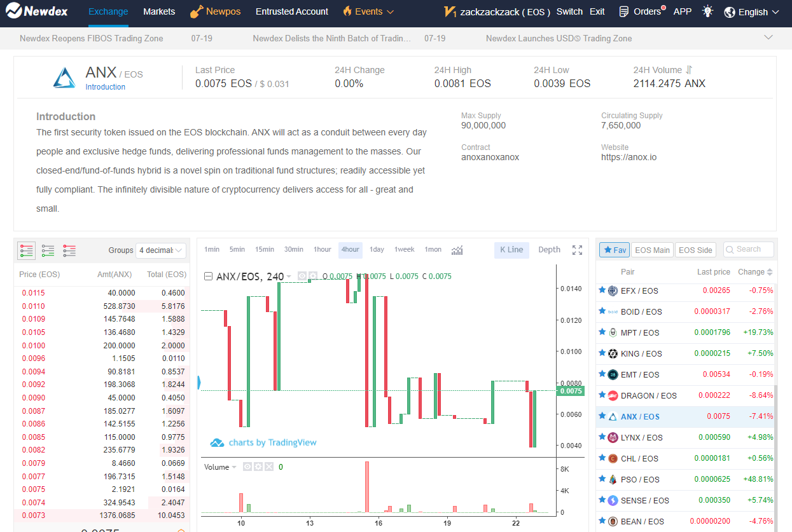Click the TradingView cloud logo

point(217,442)
